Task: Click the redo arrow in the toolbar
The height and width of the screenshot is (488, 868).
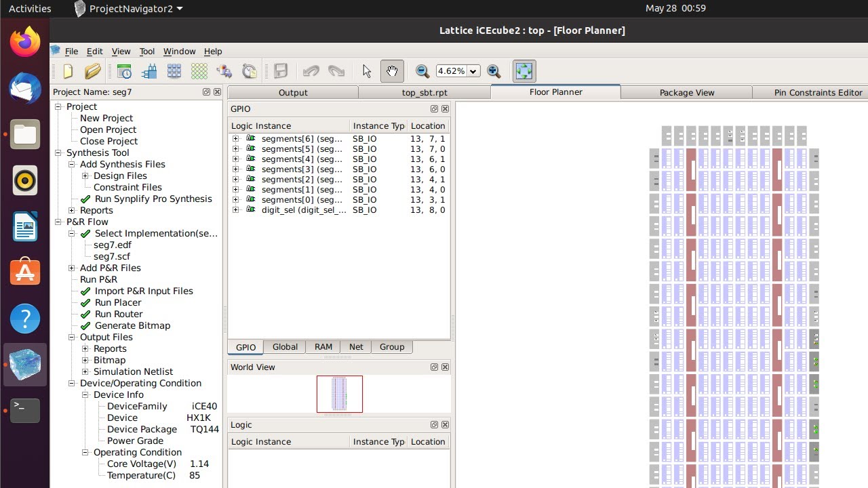Action: (x=336, y=71)
